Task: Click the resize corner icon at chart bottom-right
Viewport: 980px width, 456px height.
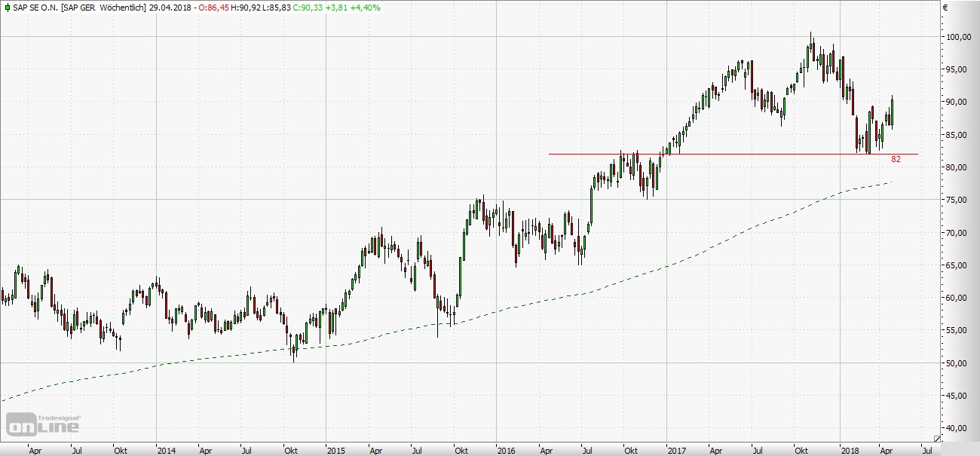Action: (x=937, y=439)
